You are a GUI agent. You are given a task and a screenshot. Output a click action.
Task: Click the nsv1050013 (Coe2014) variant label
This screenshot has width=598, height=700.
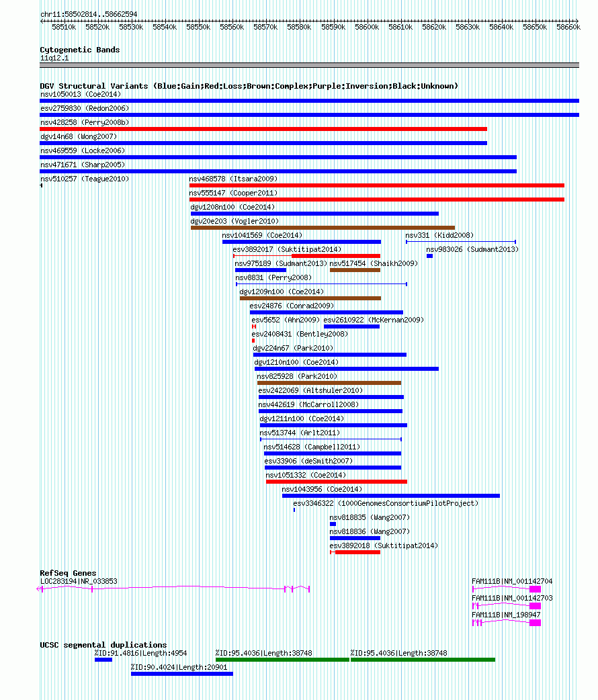81,94
